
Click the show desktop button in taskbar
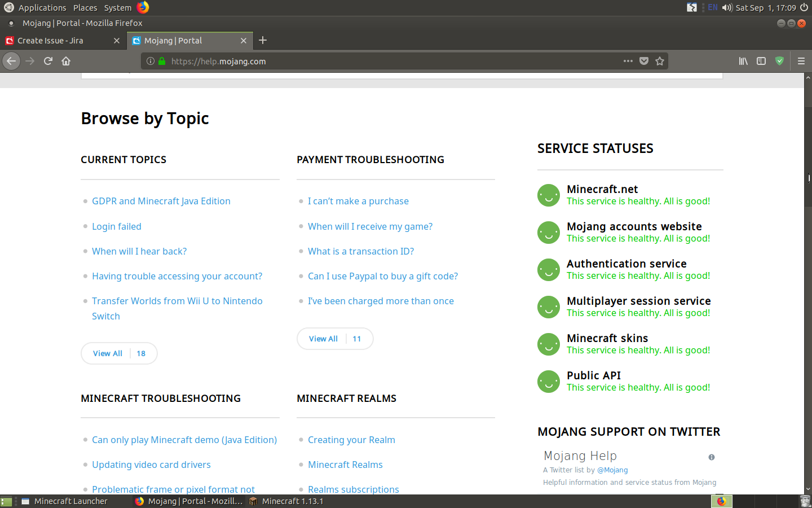pyautogui.click(x=6, y=501)
